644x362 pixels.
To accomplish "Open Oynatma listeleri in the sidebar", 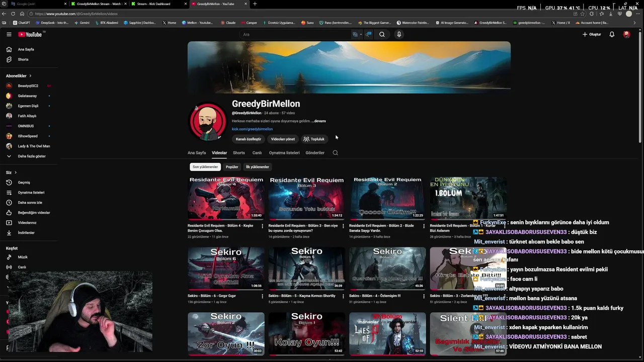I will (x=29, y=193).
